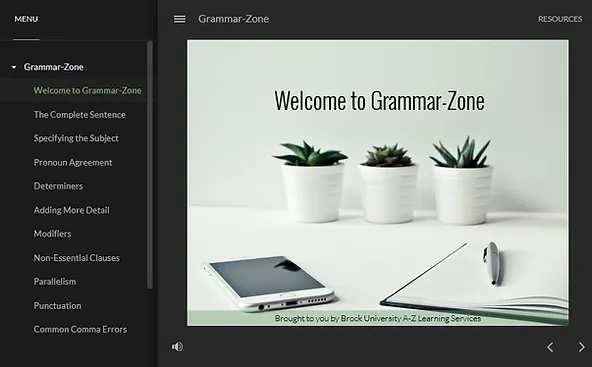Click the Grammar-Zone course title in header
Viewport: 592px width, 367px height.
click(233, 19)
